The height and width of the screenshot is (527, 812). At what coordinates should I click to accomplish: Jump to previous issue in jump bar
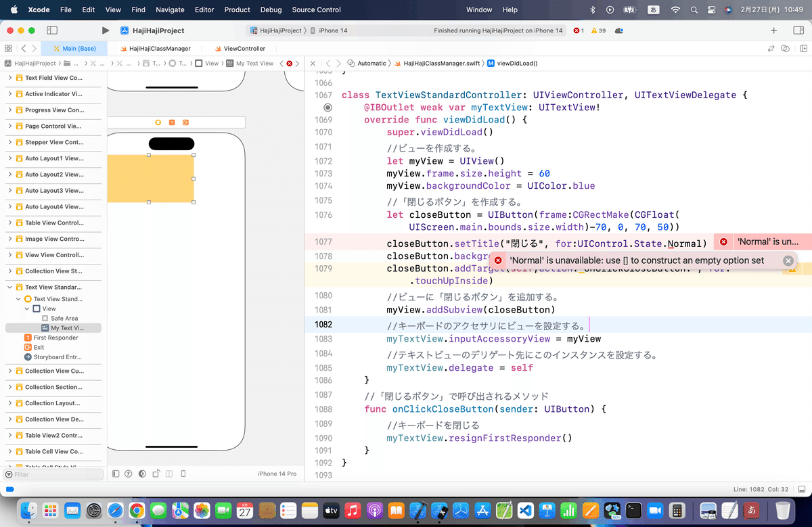pyautogui.click(x=281, y=63)
